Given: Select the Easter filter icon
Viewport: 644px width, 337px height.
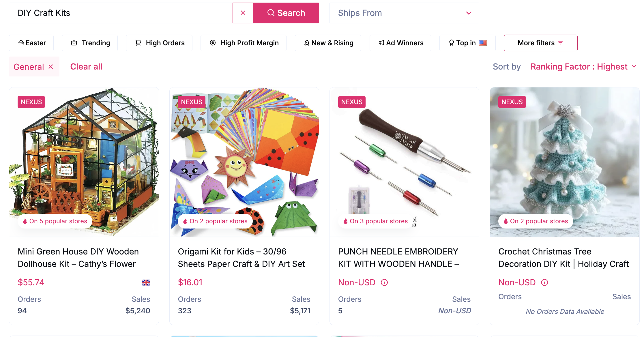Looking at the screenshot, I should [21, 43].
